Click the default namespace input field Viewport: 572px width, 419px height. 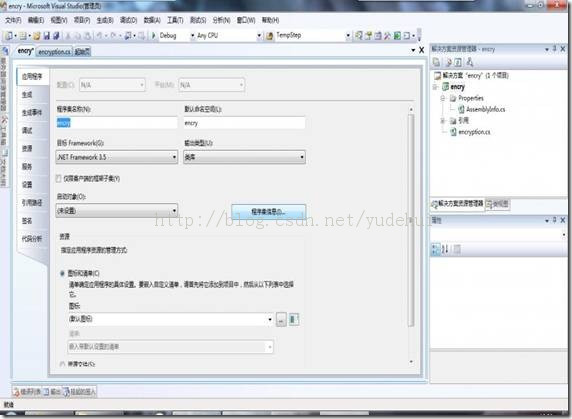[244, 123]
